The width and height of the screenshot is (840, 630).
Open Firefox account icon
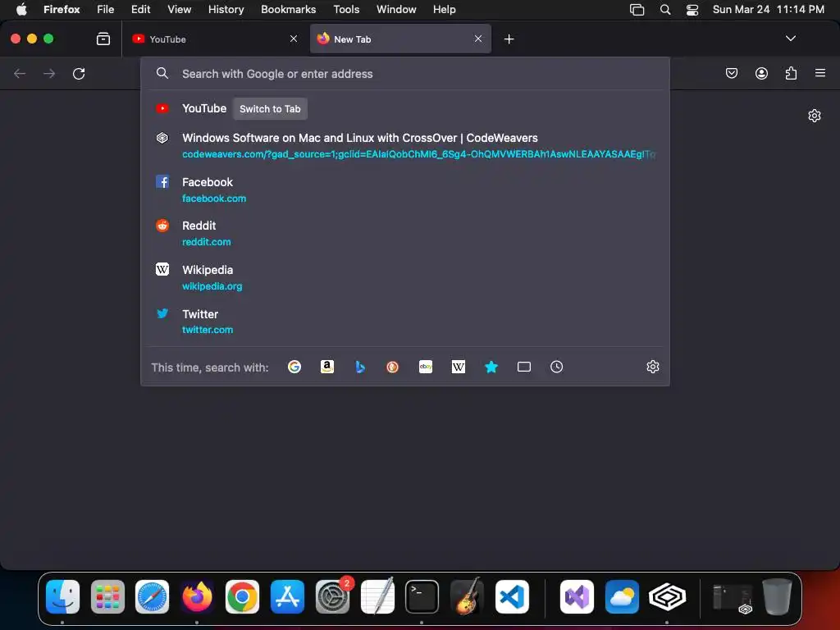(x=761, y=73)
